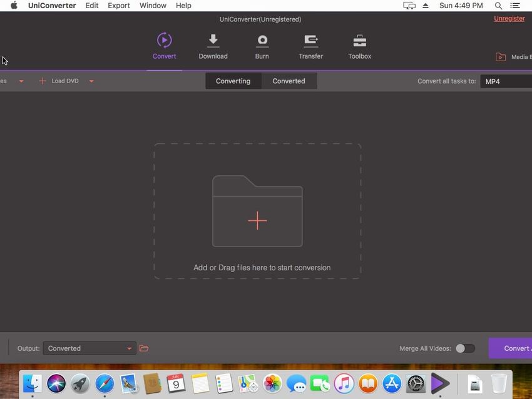Open the Output Converted folder dropdown
The width and height of the screenshot is (532, 399).
click(x=89, y=348)
